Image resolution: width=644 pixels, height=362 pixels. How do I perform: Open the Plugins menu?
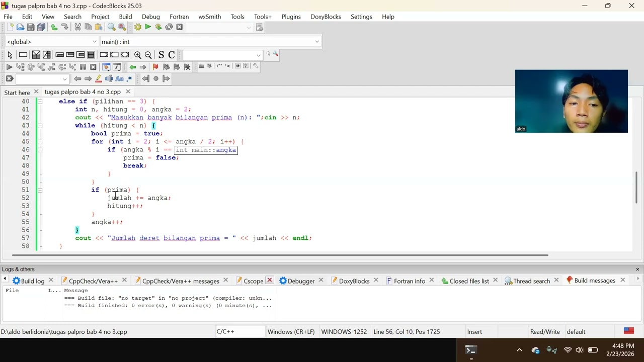point(291,17)
